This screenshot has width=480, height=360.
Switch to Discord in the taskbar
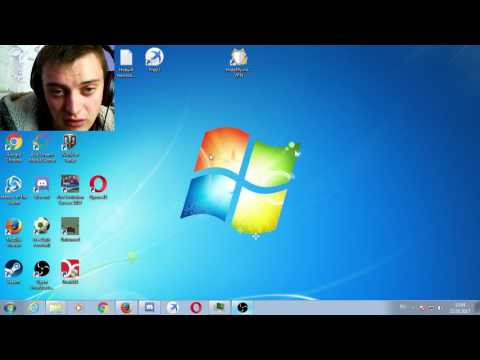click(149, 307)
